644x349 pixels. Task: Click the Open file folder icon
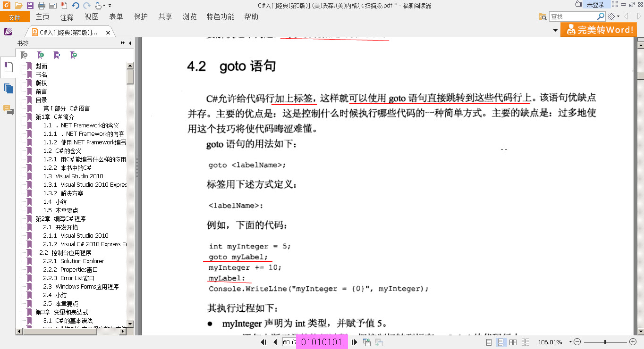[x=18, y=6]
